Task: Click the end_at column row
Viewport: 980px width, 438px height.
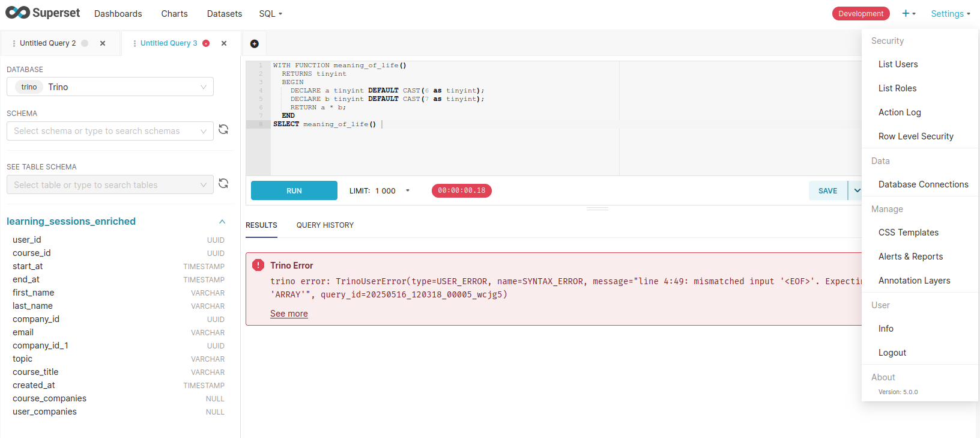Action: [118, 279]
